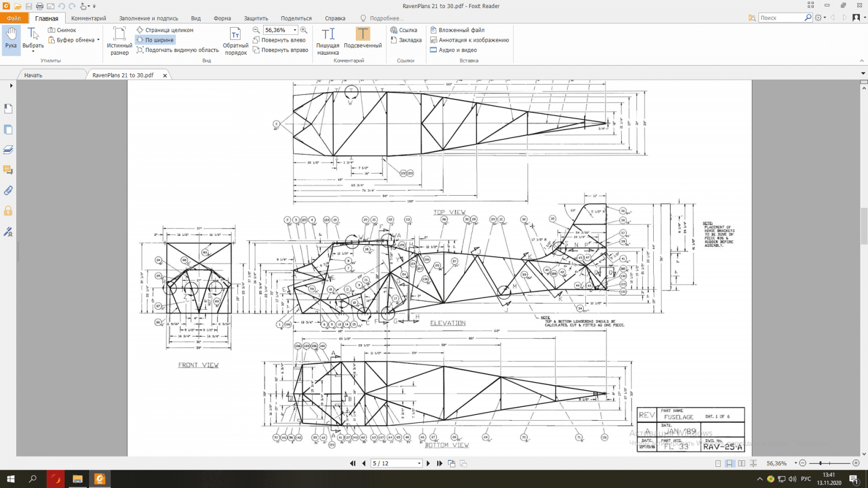
Task: Open the Bookmarks panel in the sidebar
Action: (8, 109)
